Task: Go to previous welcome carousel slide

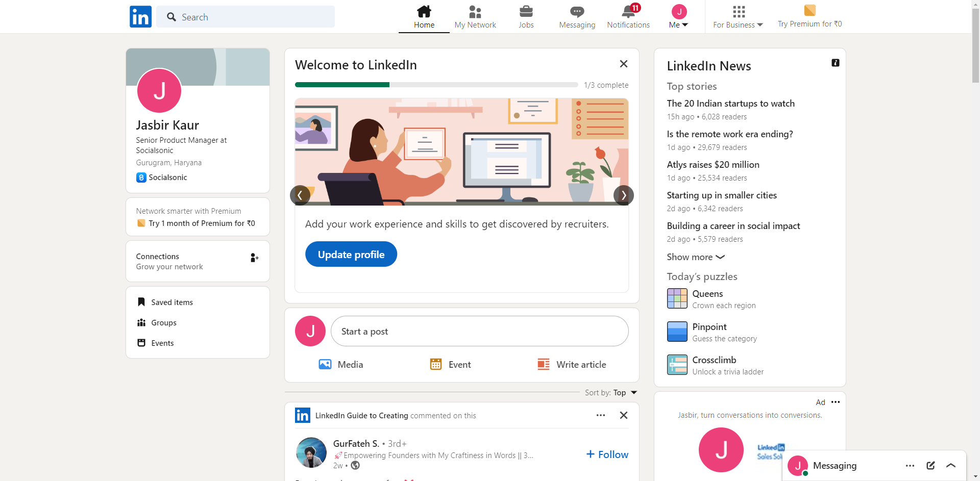Action: (300, 195)
